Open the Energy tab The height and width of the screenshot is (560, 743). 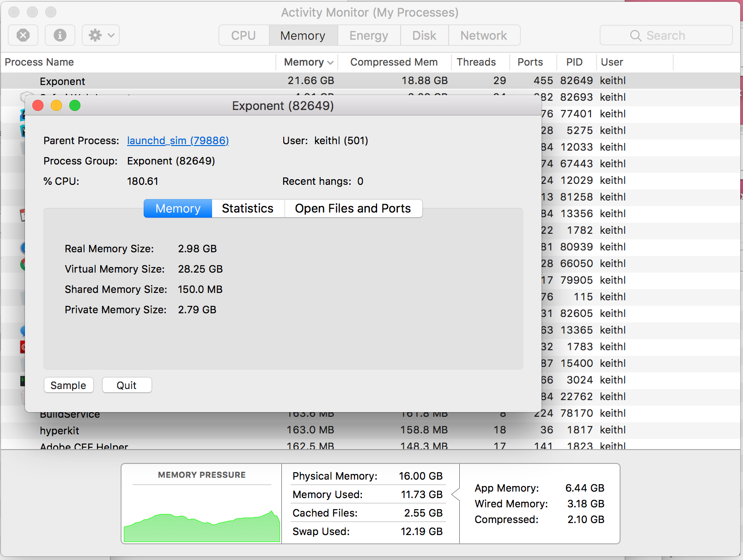click(368, 35)
